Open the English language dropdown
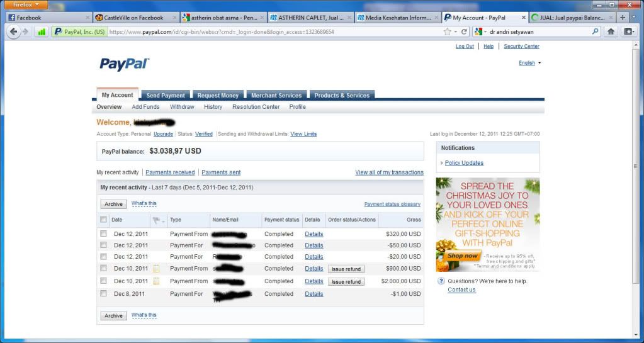The height and width of the screenshot is (343, 644). click(x=530, y=63)
